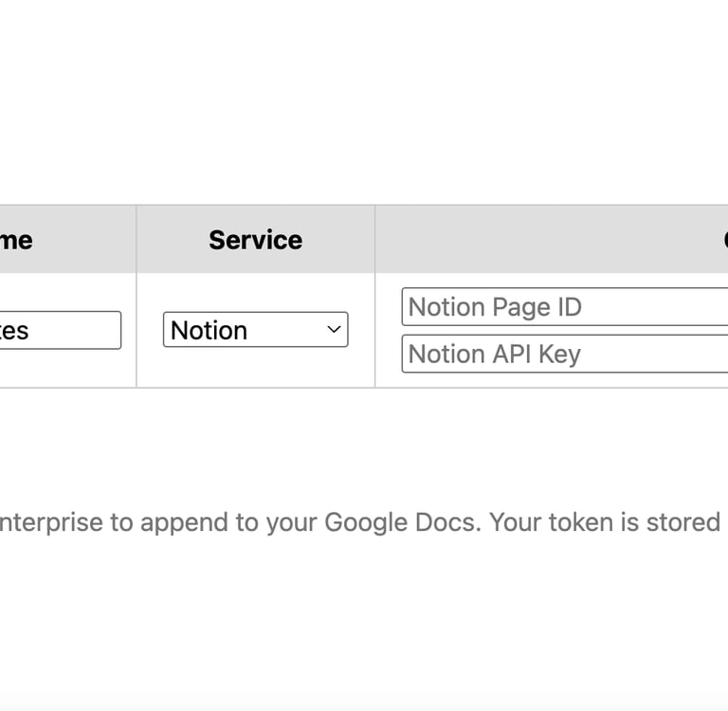Focus the Notion API Key input
This screenshot has width=728, height=711.
point(565,354)
